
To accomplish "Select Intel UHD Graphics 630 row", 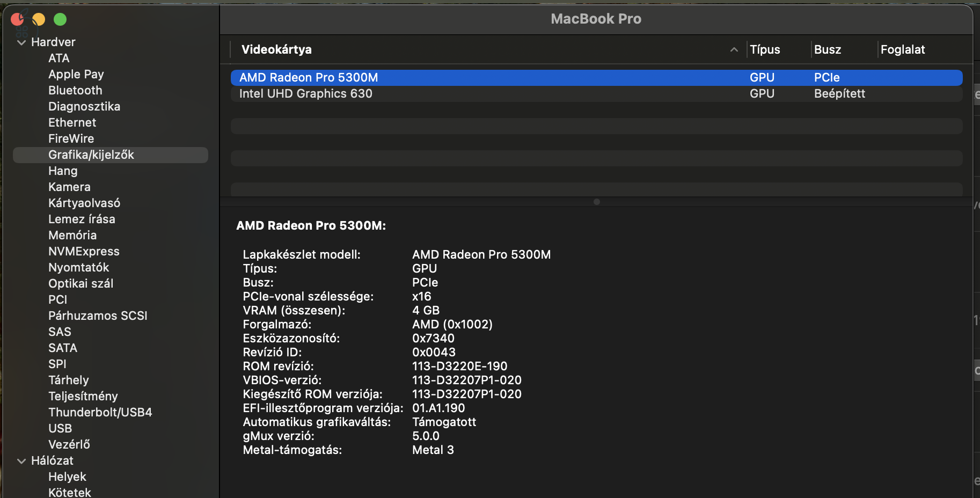I will pos(596,94).
